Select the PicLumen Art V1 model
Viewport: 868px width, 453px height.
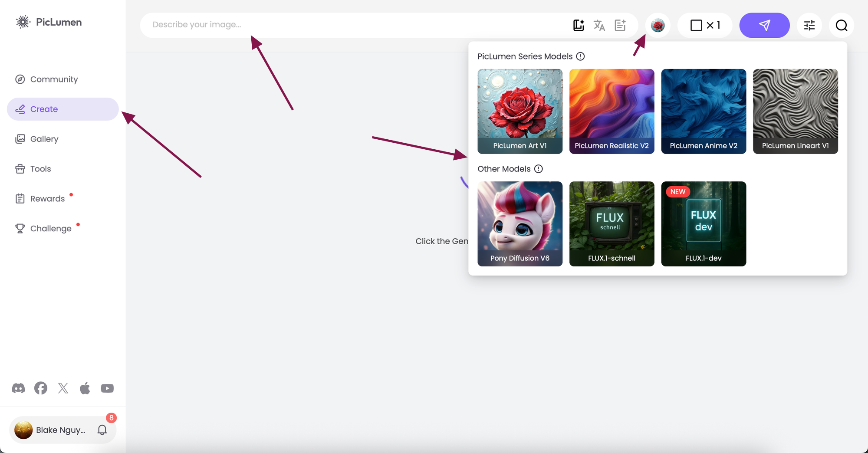pyautogui.click(x=520, y=112)
